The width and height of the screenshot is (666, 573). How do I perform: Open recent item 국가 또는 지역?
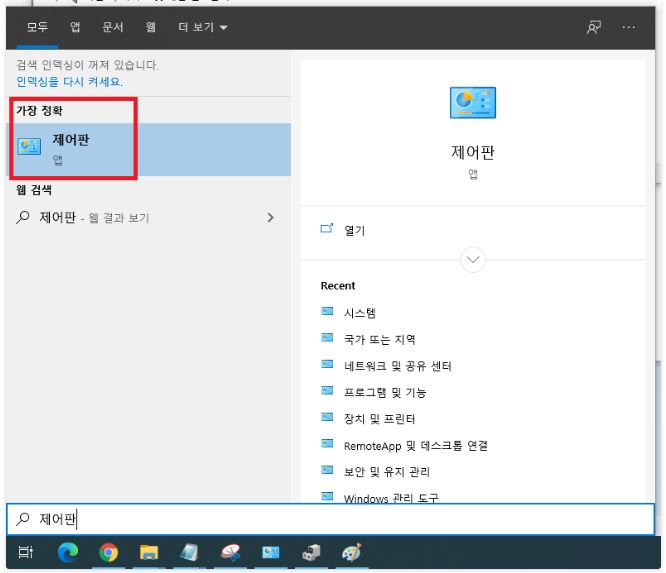380,339
